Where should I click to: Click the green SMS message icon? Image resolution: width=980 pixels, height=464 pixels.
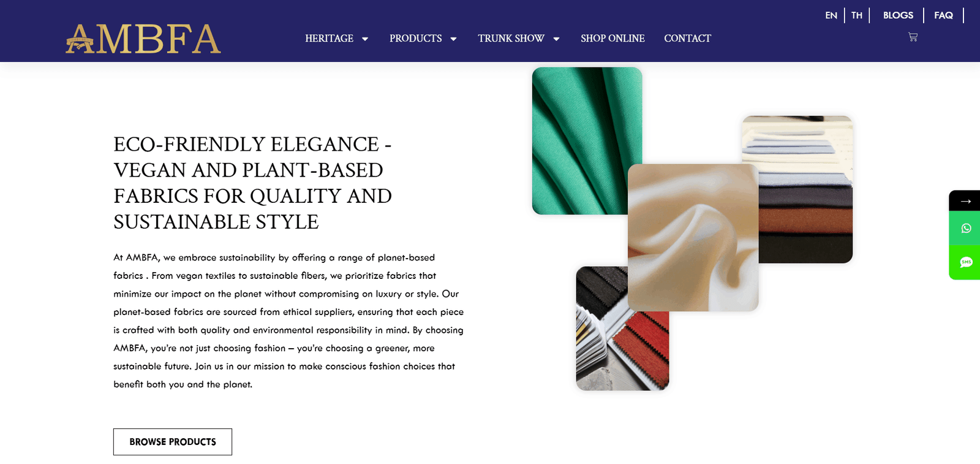(x=966, y=262)
